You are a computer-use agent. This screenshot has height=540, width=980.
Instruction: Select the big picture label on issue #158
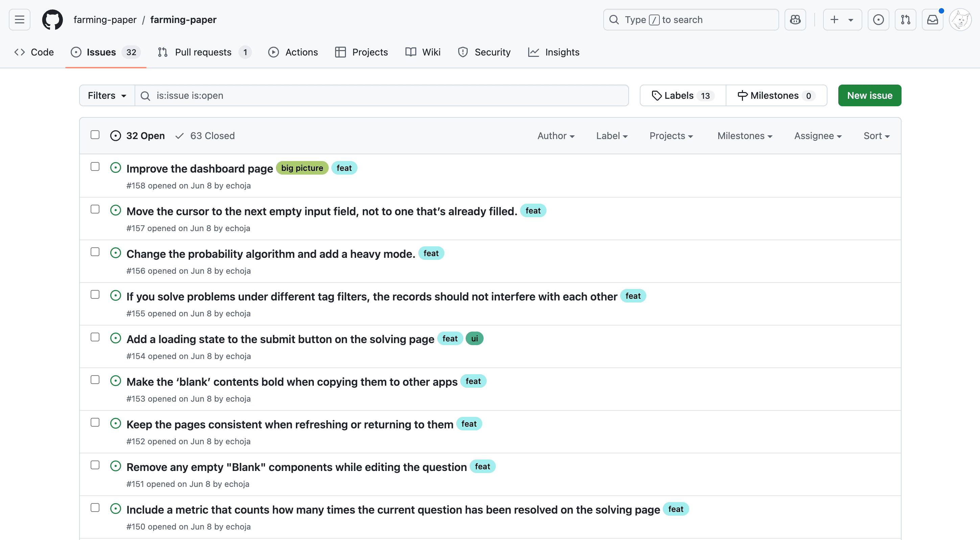(x=302, y=168)
